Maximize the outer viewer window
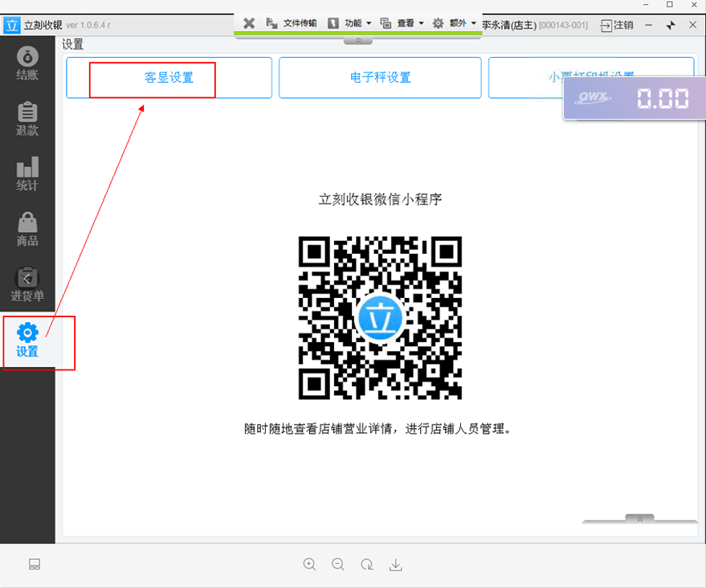Image resolution: width=706 pixels, height=588 pixels. tap(670, 5)
